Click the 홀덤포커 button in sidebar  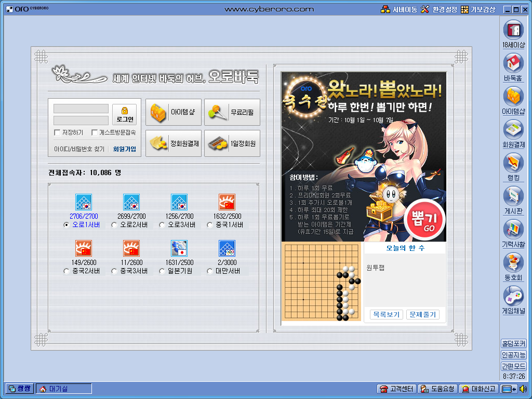tap(513, 344)
